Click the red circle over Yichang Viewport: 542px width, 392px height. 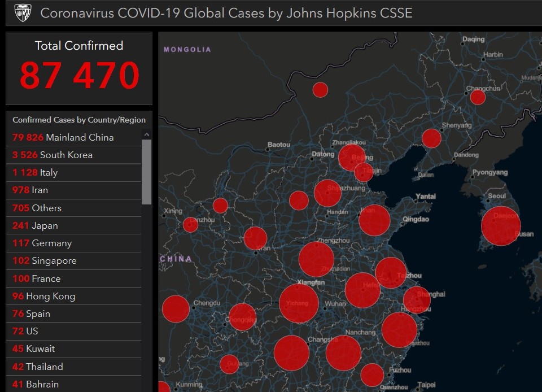[x=299, y=303]
